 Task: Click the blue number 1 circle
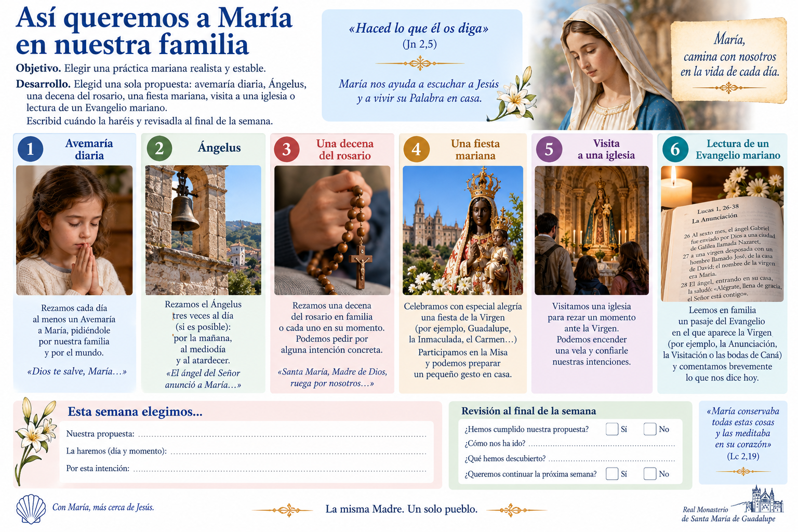pyautogui.click(x=30, y=149)
